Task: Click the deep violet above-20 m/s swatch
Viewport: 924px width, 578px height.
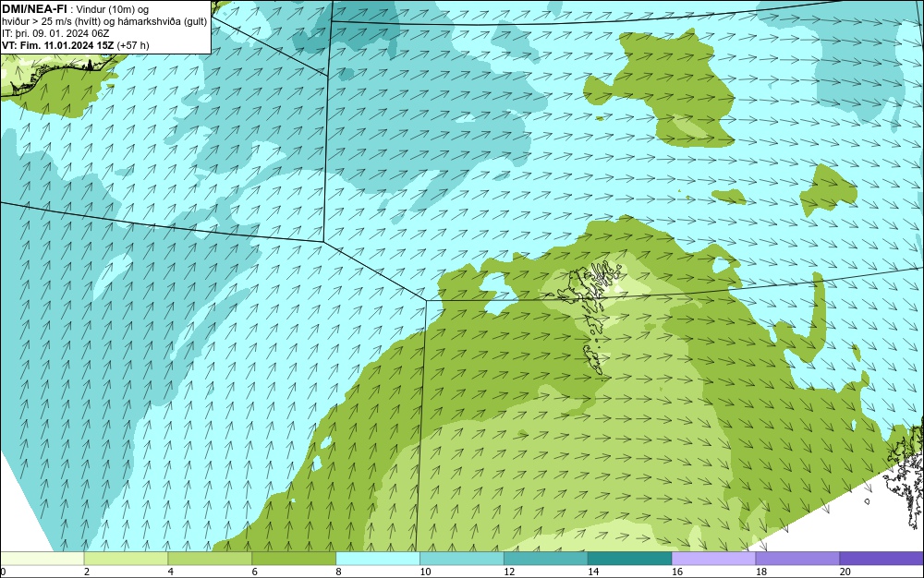Action: [x=881, y=558]
